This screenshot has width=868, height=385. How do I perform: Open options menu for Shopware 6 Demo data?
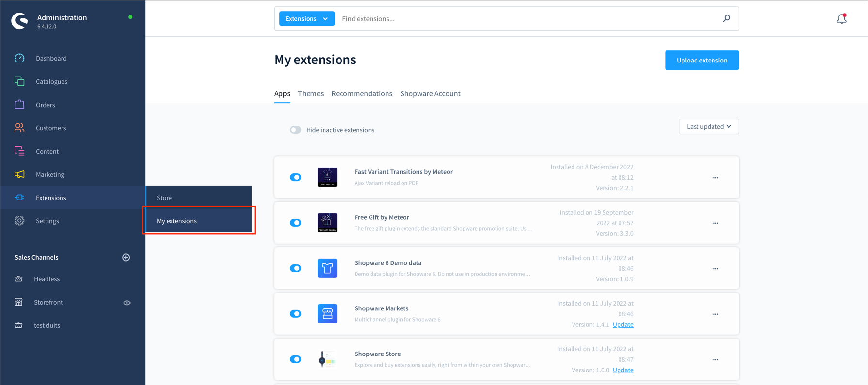coord(715,269)
